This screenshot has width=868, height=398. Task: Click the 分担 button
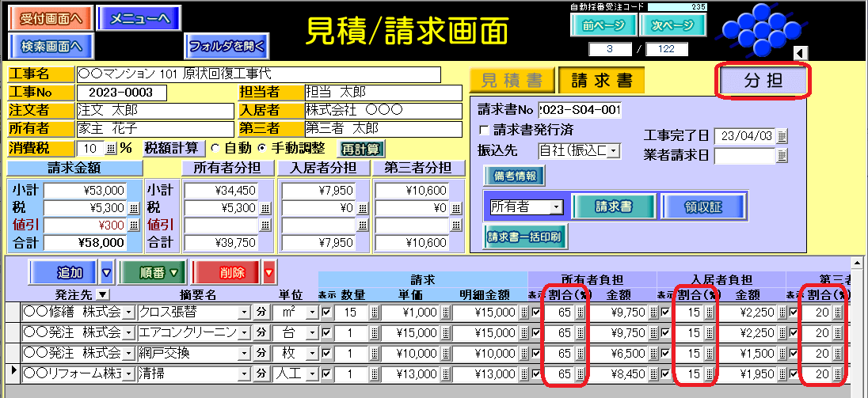(763, 81)
